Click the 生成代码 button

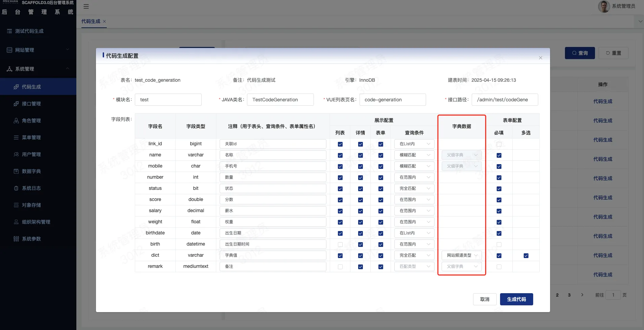coord(516,299)
